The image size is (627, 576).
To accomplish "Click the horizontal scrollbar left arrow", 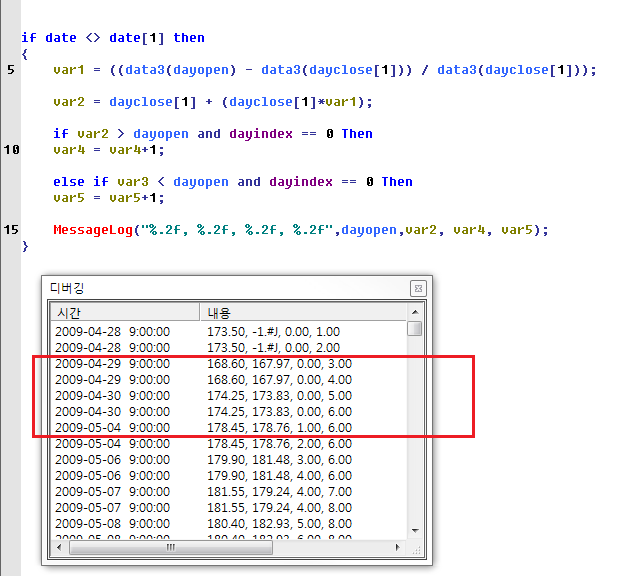I will click(x=58, y=548).
